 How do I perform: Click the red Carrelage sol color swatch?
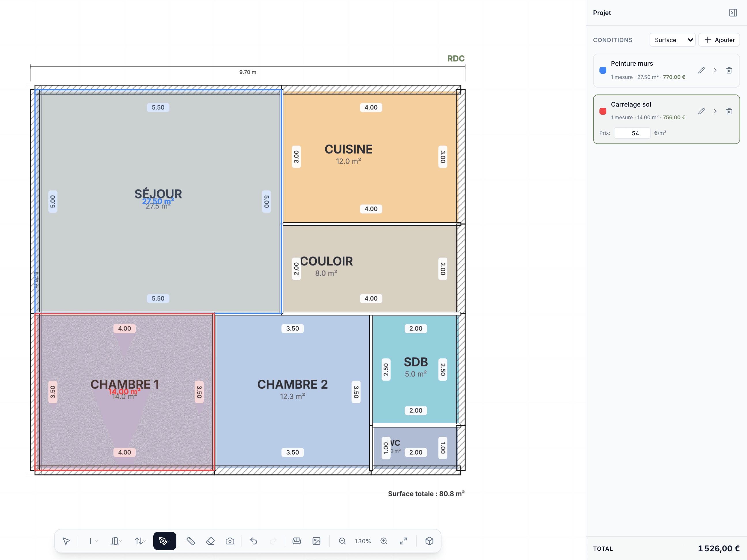tap(603, 111)
